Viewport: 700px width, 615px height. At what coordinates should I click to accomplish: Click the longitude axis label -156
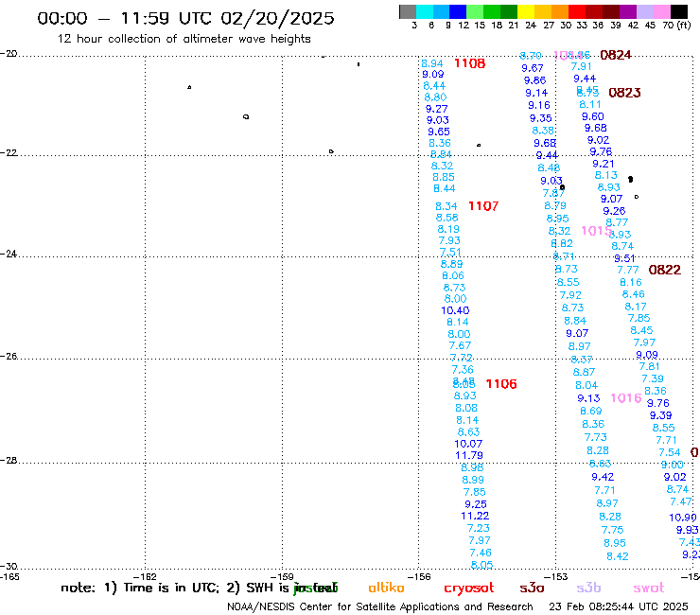pos(419,576)
